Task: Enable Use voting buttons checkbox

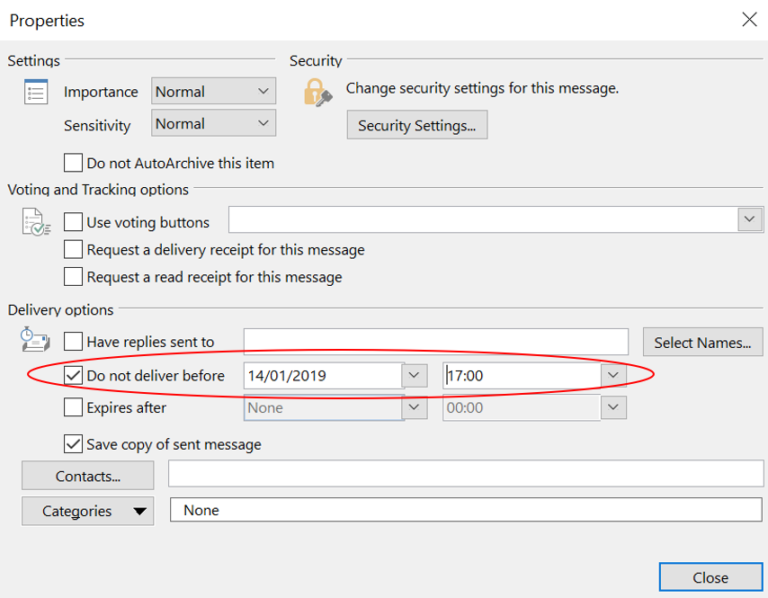Action: (x=73, y=222)
